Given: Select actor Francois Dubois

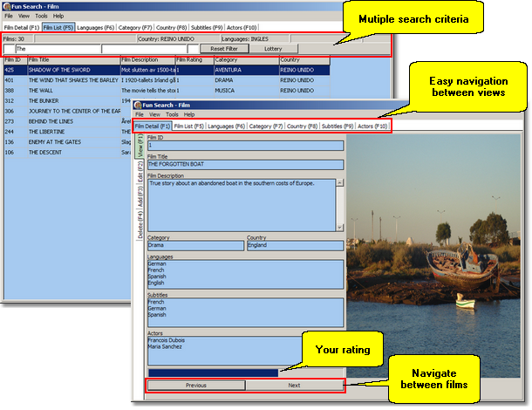Looking at the screenshot, I should click(x=167, y=340).
